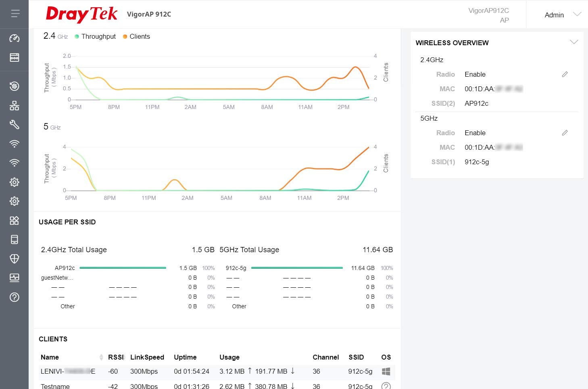Click the AP912c usage bar

point(123,268)
